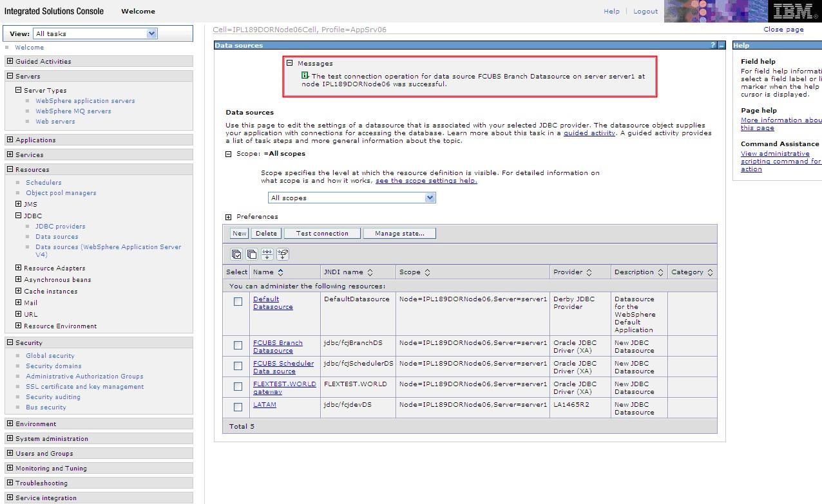Open the All scopes dropdown
The width and height of the screenshot is (822, 504).
point(352,198)
